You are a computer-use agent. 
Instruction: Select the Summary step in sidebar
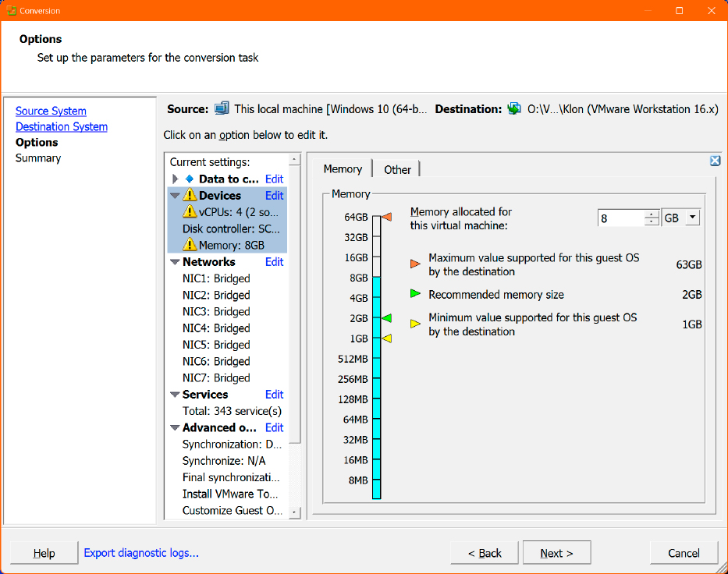(38, 158)
